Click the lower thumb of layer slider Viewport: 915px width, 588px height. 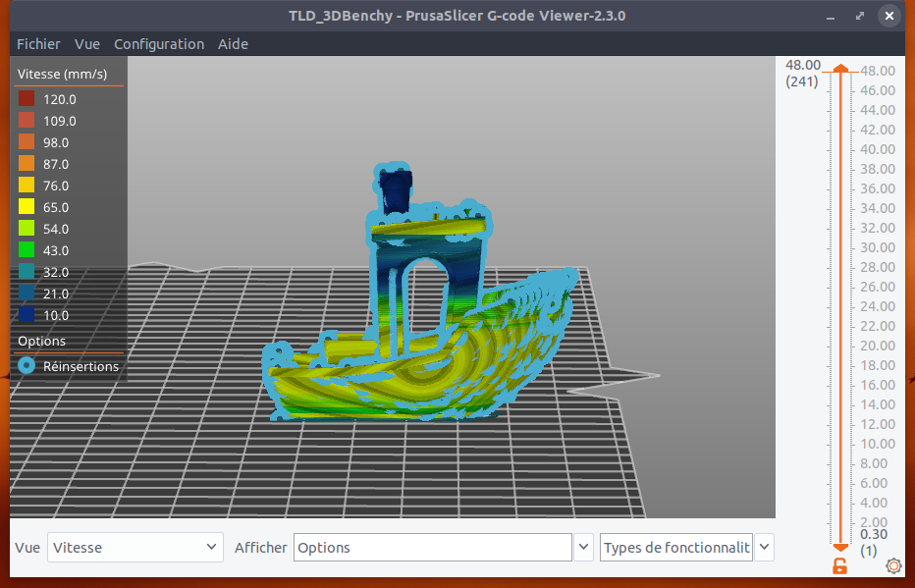pyautogui.click(x=840, y=547)
